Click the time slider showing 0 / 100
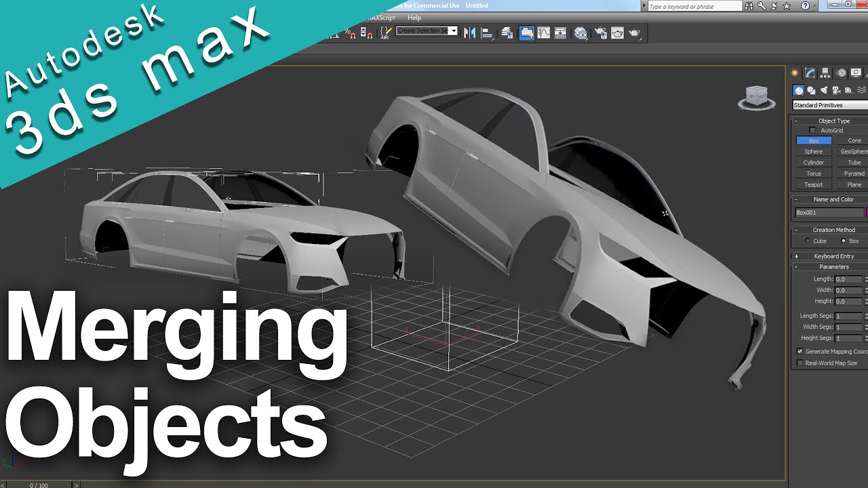The width and height of the screenshot is (868, 488). pos(39,485)
